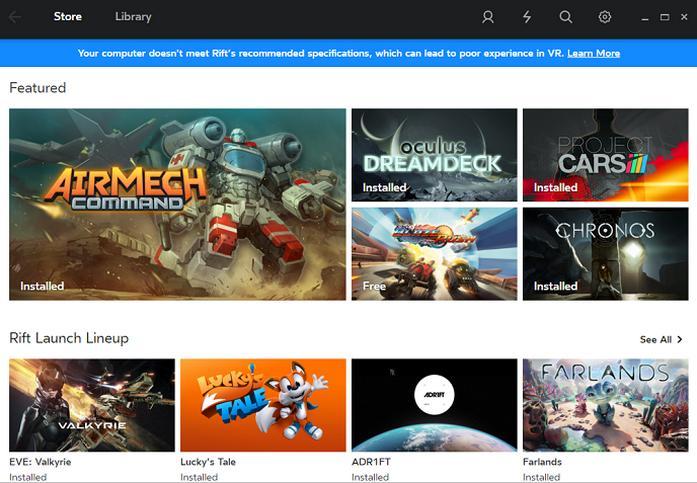
Task: Click the lightning bolt notifications icon
Action: tap(527, 17)
